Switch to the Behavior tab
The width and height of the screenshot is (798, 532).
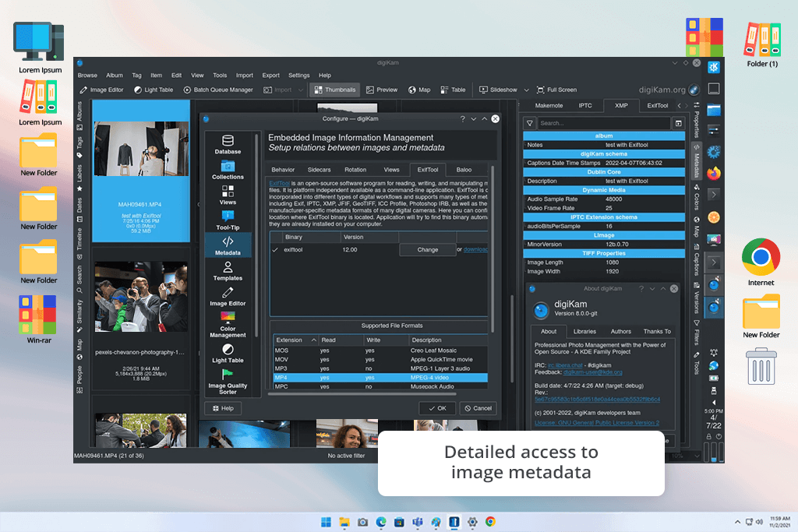coord(283,170)
